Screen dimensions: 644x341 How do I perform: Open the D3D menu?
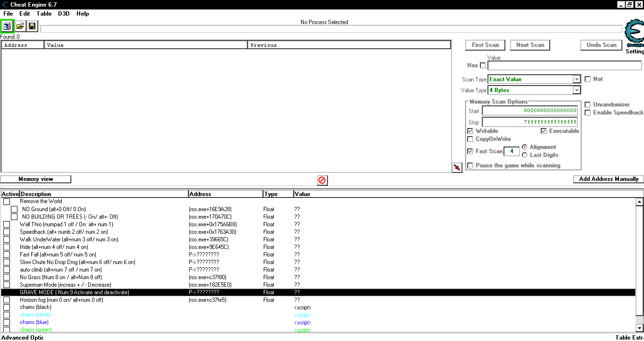pyautogui.click(x=64, y=14)
